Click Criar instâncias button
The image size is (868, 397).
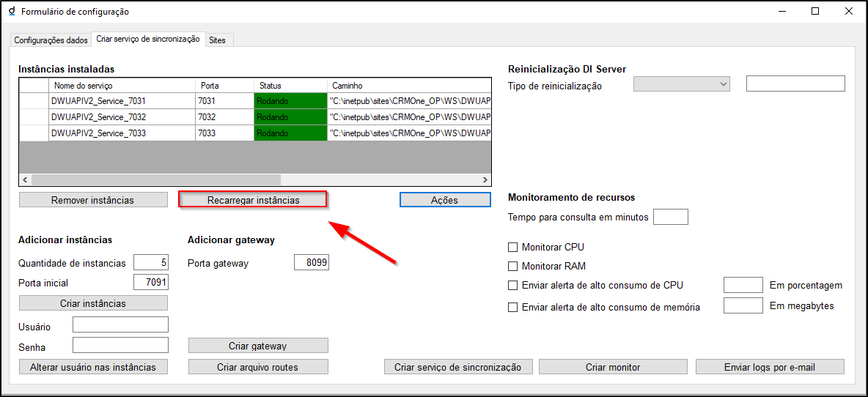tap(92, 303)
